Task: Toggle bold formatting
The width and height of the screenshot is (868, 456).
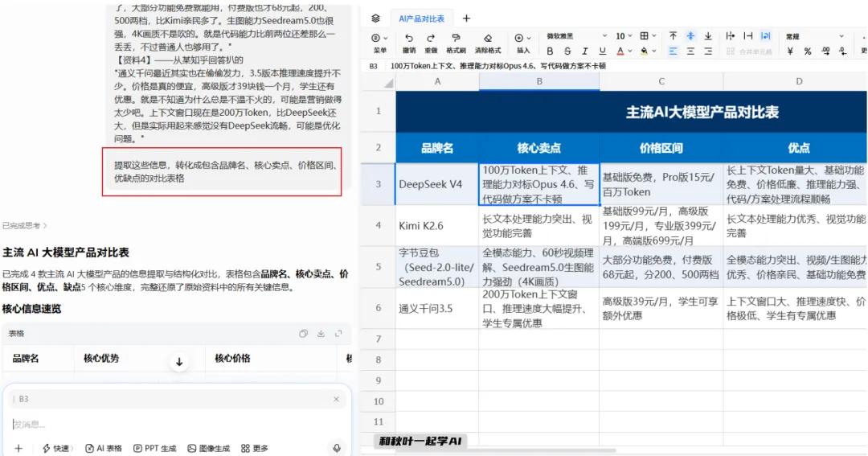Action: tap(550, 51)
